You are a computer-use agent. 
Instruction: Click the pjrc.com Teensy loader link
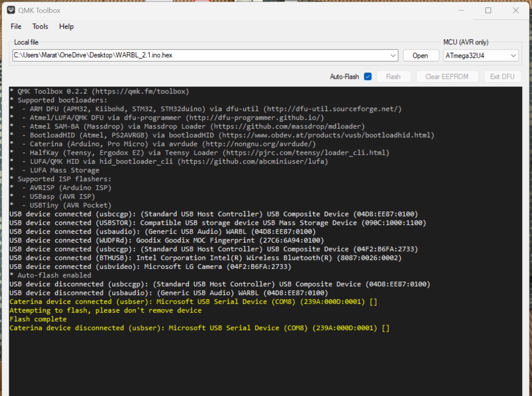coord(306,152)
